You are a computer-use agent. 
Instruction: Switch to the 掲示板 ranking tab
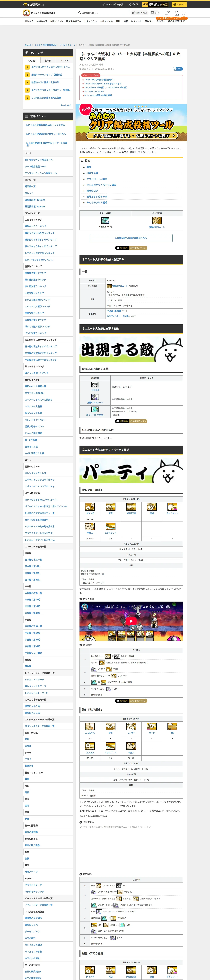click(x=48, y=60)
